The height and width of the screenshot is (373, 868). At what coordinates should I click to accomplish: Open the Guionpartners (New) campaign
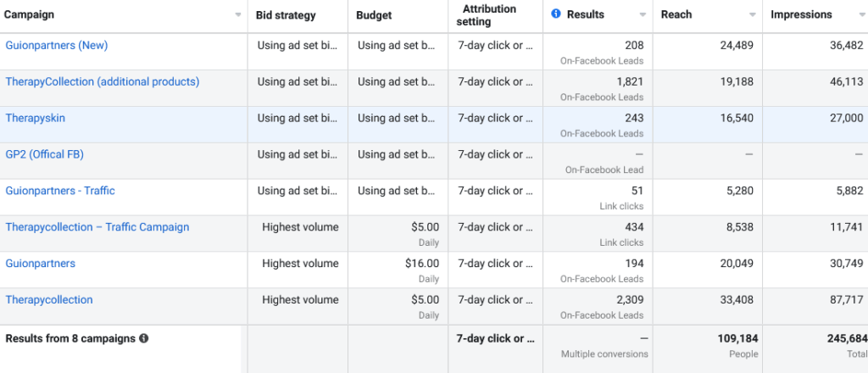click(x=57, y=45)
